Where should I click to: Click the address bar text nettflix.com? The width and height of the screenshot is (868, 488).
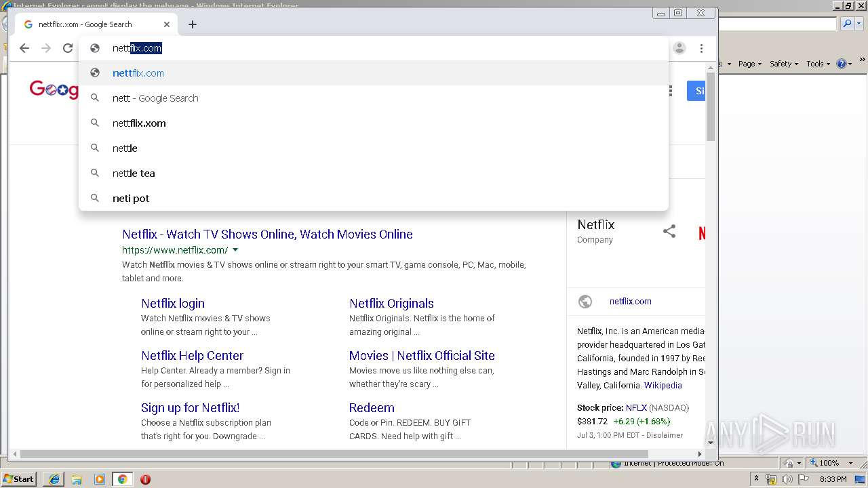(137, 48)
